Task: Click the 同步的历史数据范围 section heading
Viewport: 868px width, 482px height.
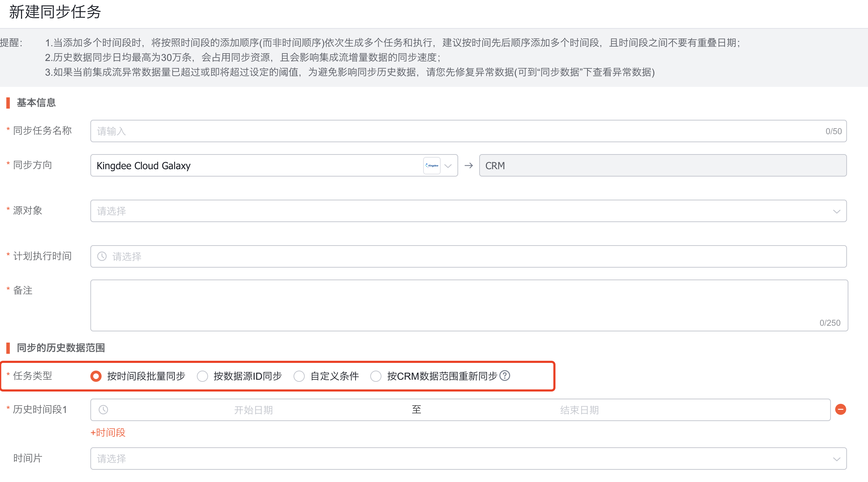Action: (61, 348)
